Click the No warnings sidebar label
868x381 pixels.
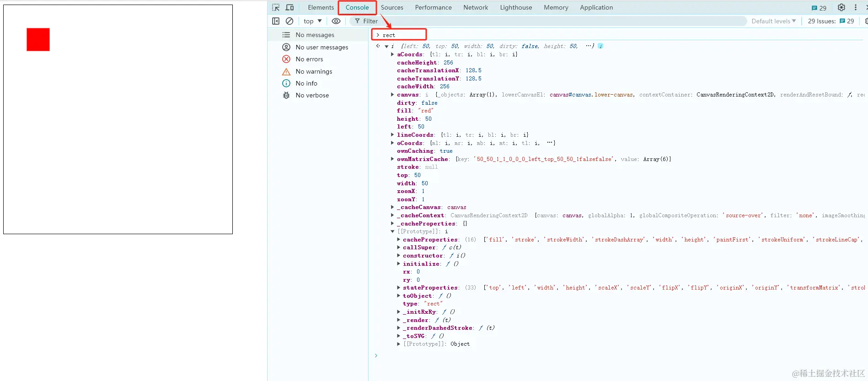pyautogui.click(x=314, y=71)
